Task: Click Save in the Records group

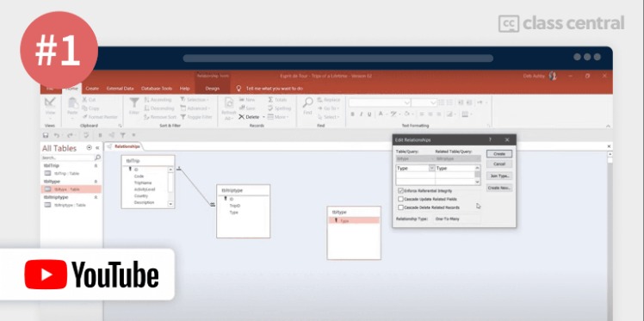Action: [x=247, y=108]
